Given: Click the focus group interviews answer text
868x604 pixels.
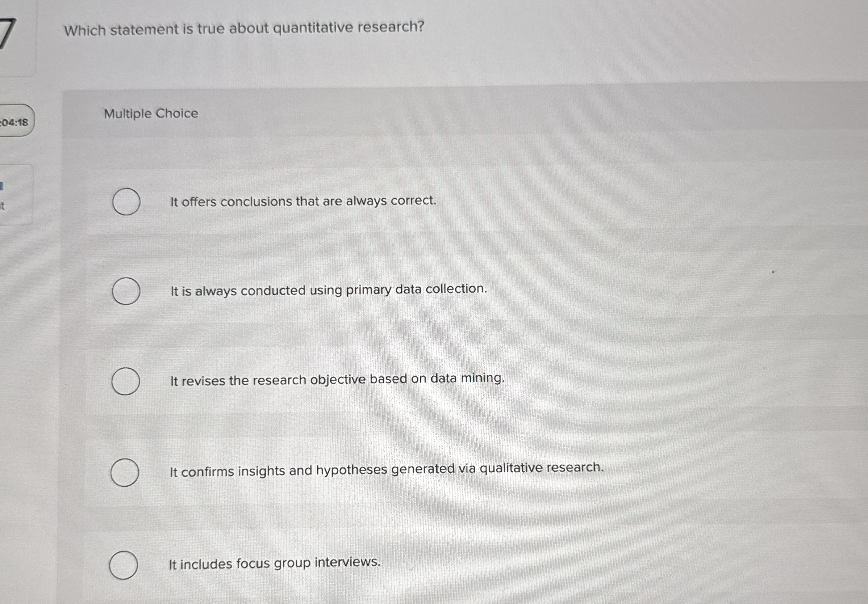Looking at the screenshot, I should point(275,563).
